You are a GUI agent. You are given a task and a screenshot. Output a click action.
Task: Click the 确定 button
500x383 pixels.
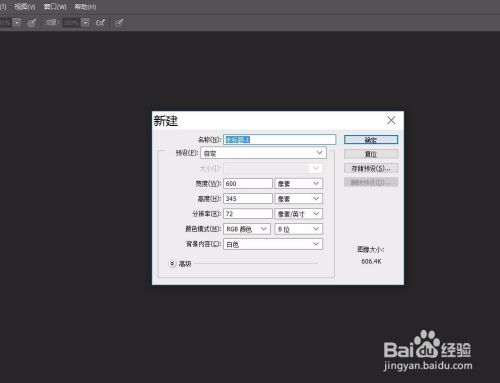click(x=371, y=140)
